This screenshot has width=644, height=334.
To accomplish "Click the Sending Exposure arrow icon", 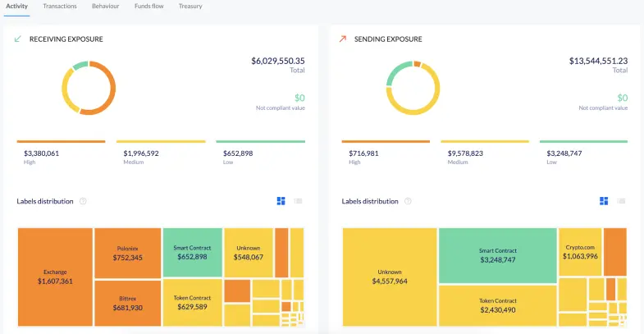I will [343, 39].
